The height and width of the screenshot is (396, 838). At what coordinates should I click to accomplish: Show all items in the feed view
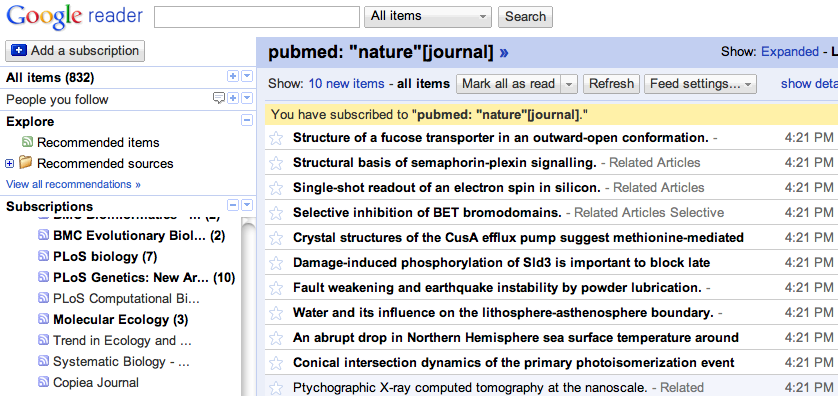pyautogui.click(x=423, y=84)
